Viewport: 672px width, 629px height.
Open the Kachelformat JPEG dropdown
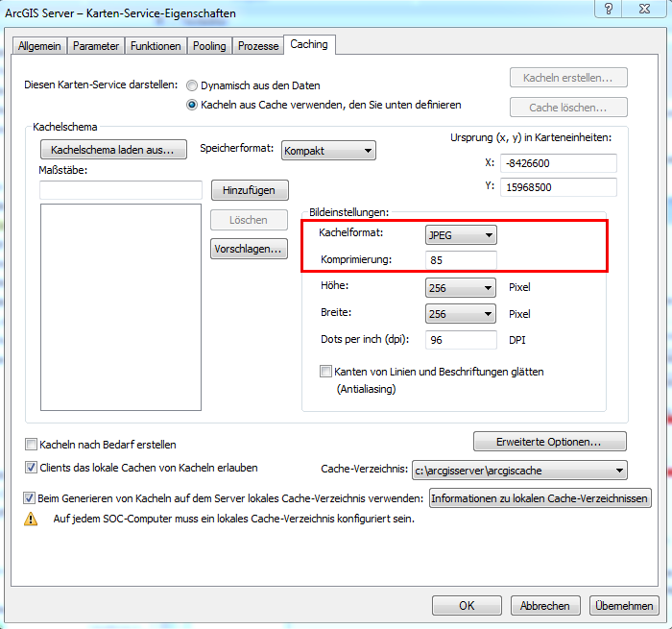(461, 235)
